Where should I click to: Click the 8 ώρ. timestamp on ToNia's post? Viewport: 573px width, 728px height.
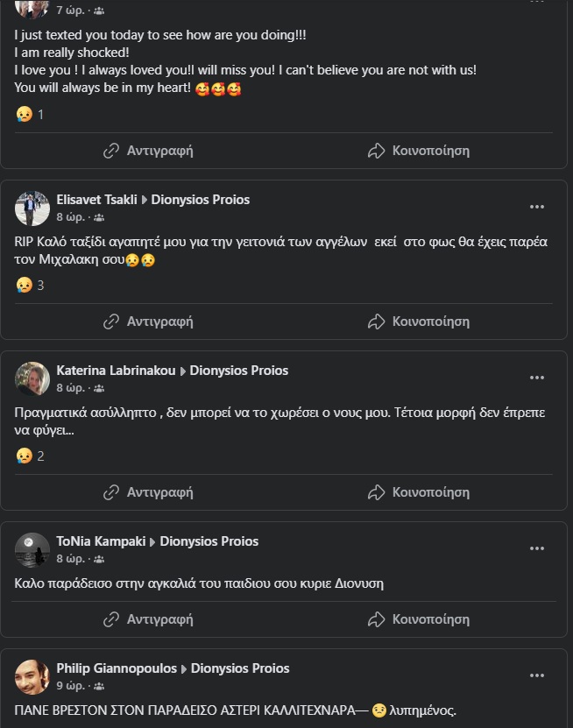tap(70, 559)
